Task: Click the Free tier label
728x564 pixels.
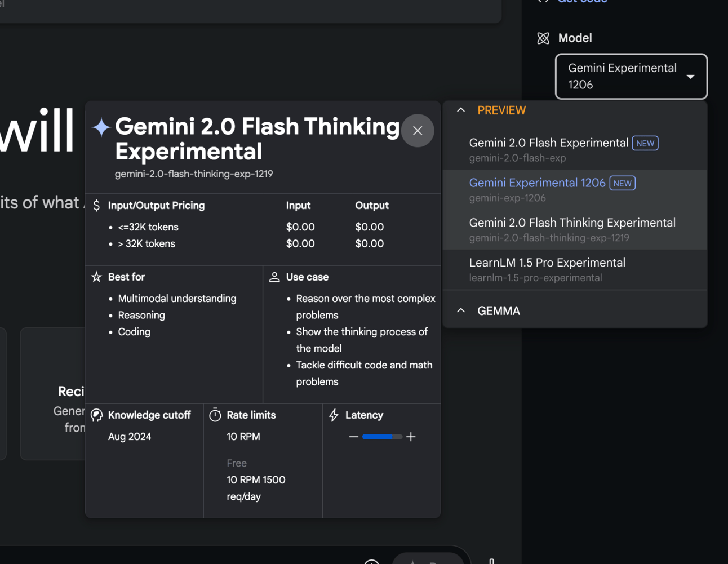Action: 237,463
